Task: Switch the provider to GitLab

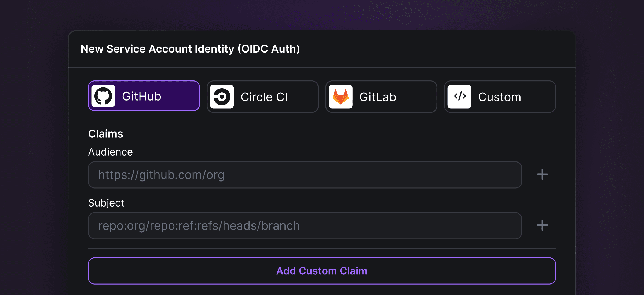Action: point(381,97)
